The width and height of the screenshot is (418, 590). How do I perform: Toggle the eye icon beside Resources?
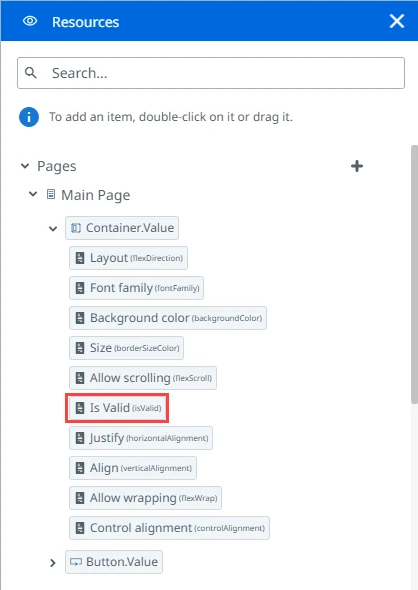[30, 21]
